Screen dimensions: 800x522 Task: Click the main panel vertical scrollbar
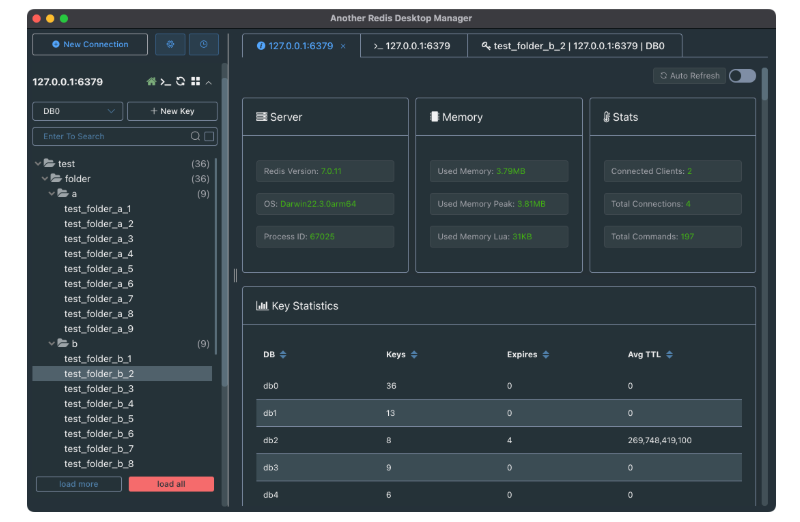click(765, 84)
